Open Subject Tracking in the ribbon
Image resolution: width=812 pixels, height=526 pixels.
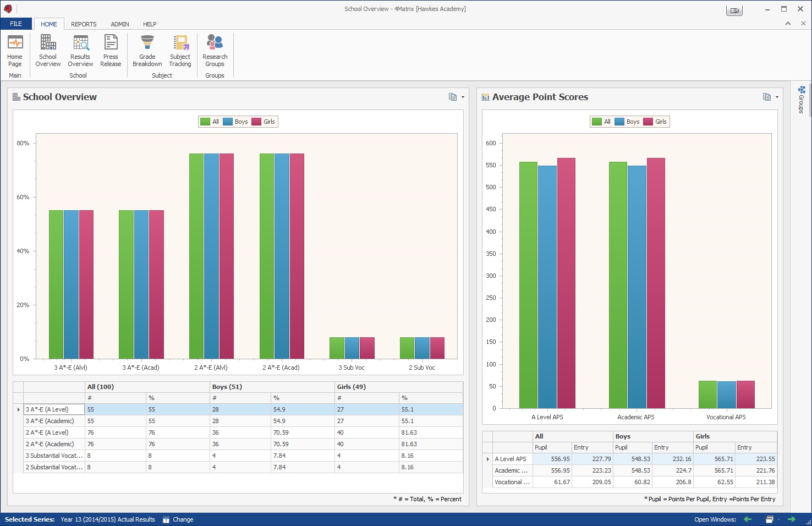click(180, 51)
